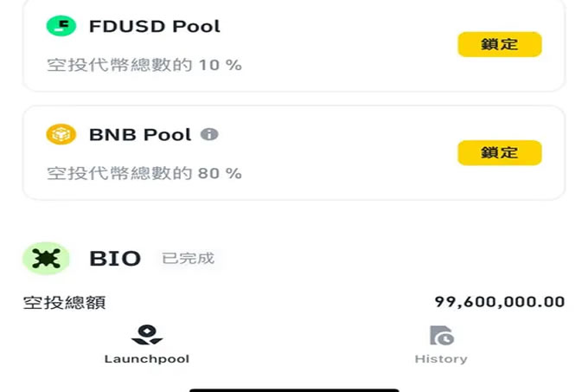Open the BNB Pool info tooltip icon
The height and width of the screenshot is (392, 588).
click(x=209, y=135)
